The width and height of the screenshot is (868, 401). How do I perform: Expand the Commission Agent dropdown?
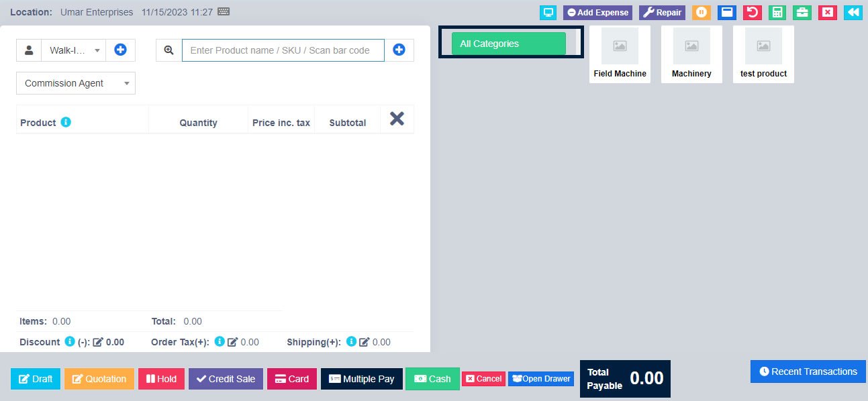point(76,83)
